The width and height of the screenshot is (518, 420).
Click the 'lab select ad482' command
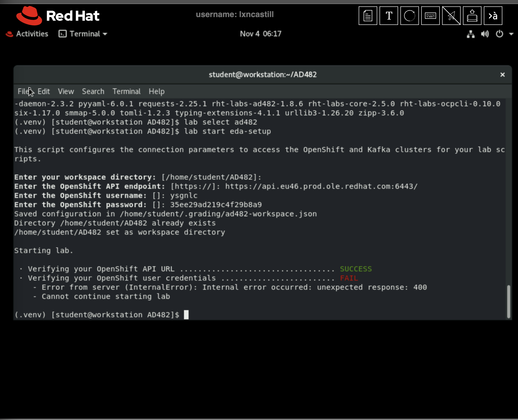(x=220, y=122)
